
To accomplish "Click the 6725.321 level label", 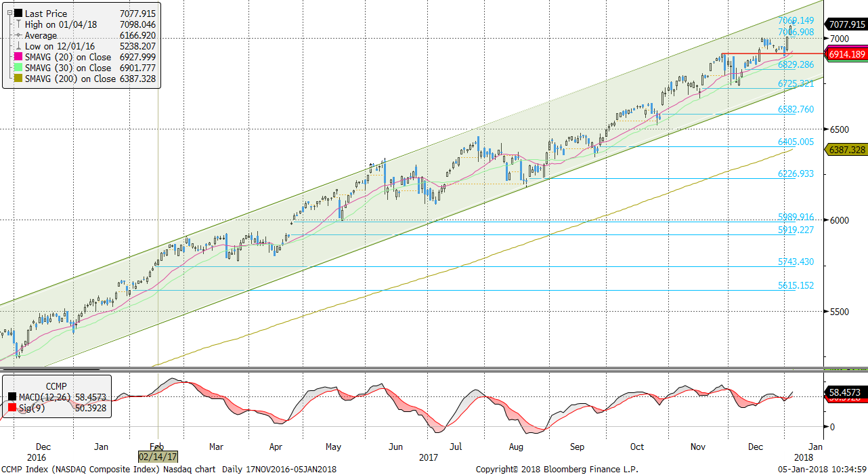I will click(x=796, y=83).
